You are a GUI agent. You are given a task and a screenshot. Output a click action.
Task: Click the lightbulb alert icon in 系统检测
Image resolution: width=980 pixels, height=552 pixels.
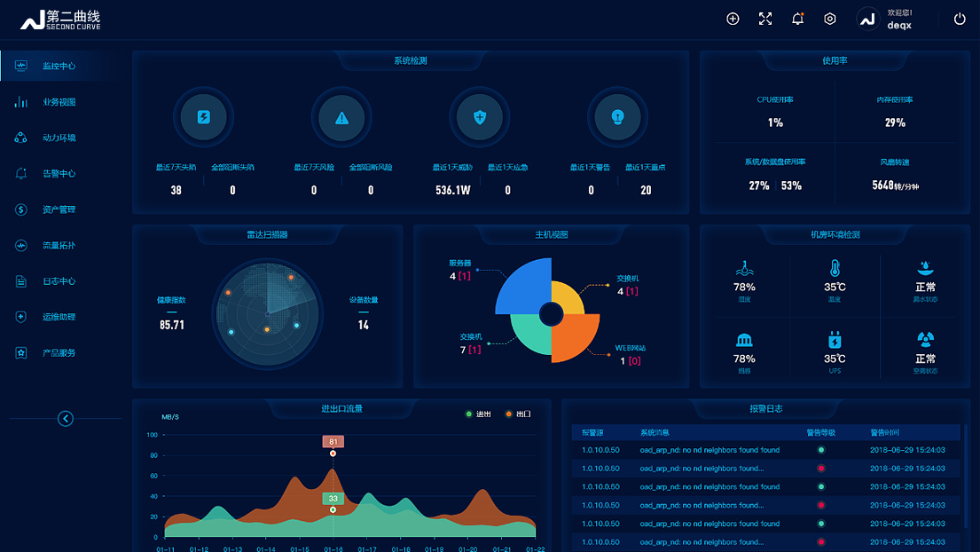[618, 117]
